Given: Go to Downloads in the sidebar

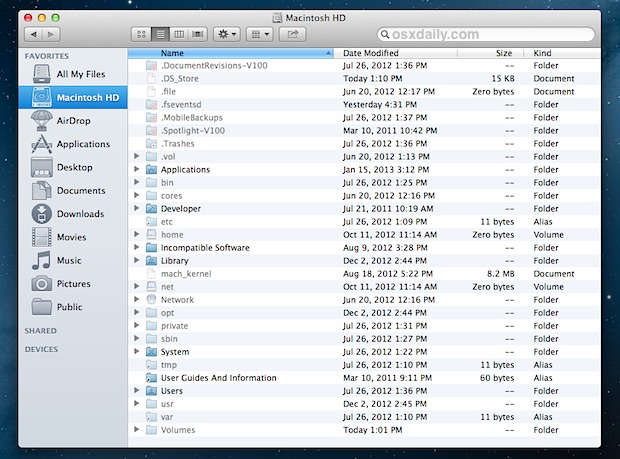Looking at the screenshot, I should 80,214.
